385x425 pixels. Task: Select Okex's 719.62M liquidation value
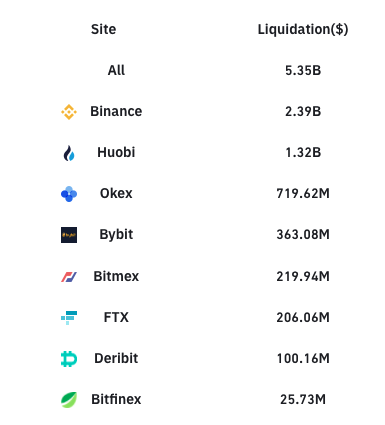[x=303, y=193]
